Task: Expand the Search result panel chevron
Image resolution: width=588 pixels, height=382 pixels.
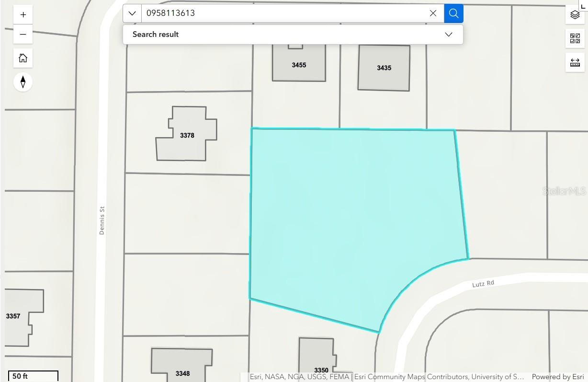Action: tap(449, 35)
